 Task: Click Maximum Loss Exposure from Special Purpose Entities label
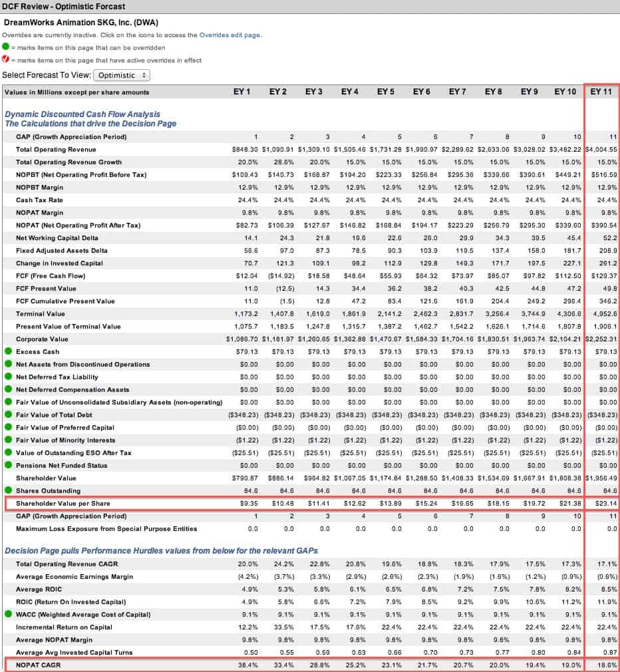106,529
